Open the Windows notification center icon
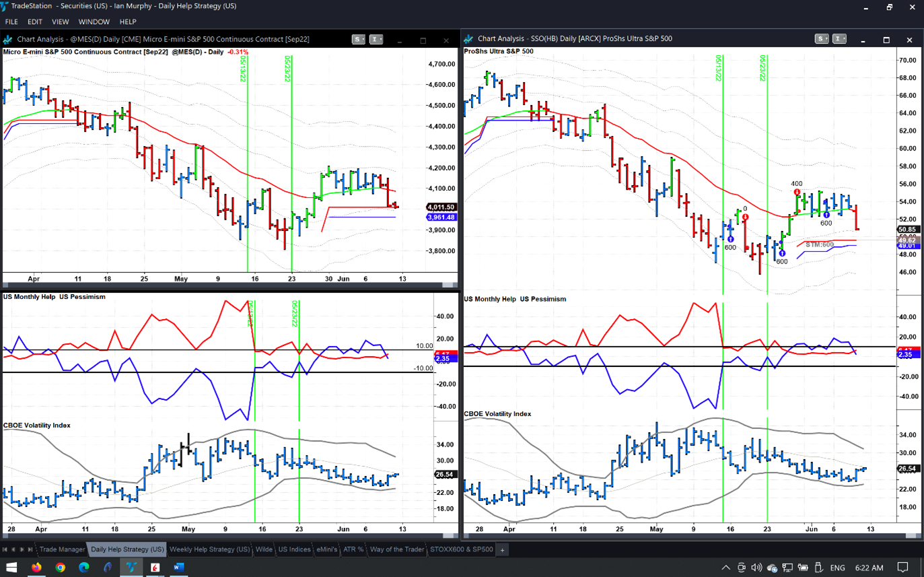This screenshot has width=924, height=577. point(903,568)
